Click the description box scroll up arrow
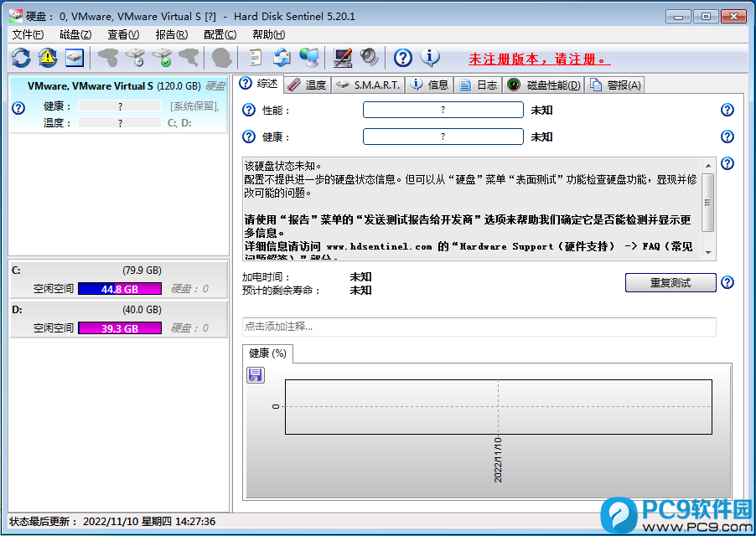Image resolution: width=756 pixels, height=536 pixels. point(707,166)
